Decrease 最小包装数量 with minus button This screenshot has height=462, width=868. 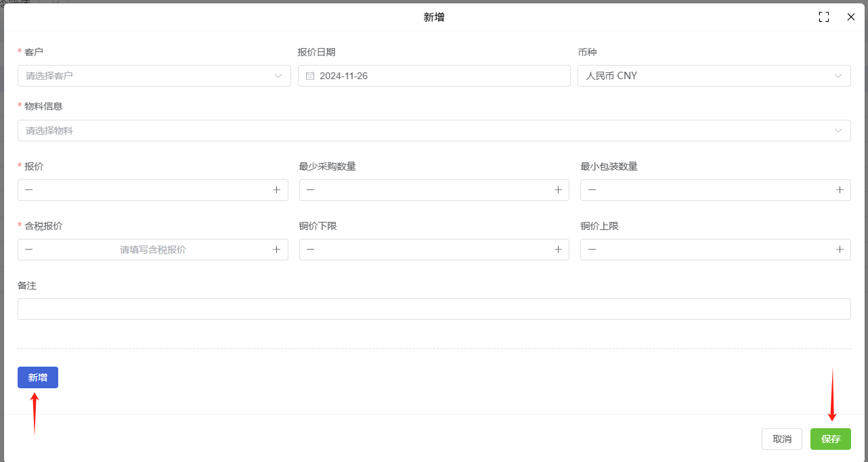[592, 190]
